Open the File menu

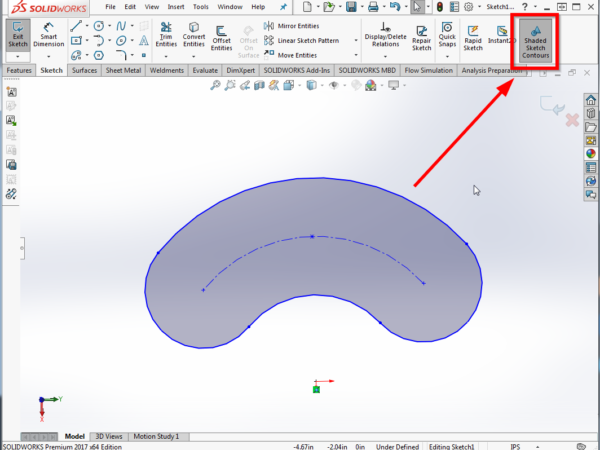click(110, 7)
